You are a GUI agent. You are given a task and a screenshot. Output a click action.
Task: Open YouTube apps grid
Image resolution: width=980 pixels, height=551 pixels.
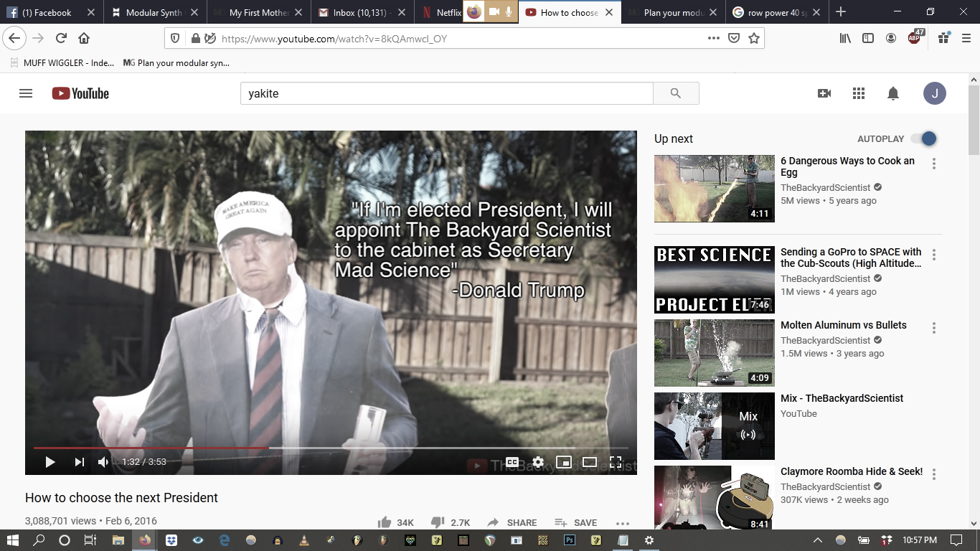click(x=859, y=93)
